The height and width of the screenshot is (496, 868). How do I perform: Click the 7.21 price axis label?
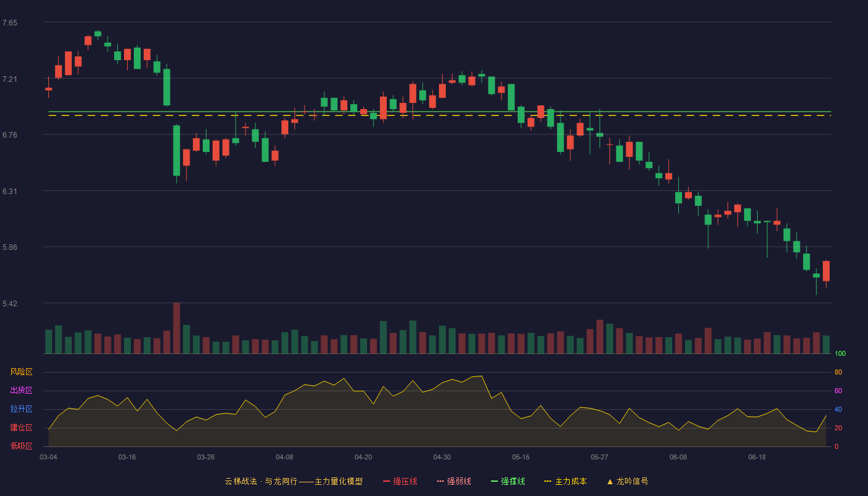click(x=10, y=79)
